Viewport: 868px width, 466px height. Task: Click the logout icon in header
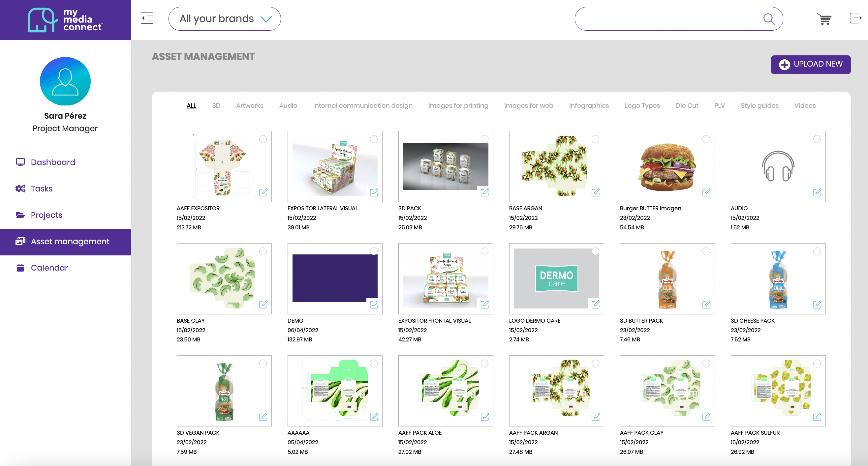855,18
